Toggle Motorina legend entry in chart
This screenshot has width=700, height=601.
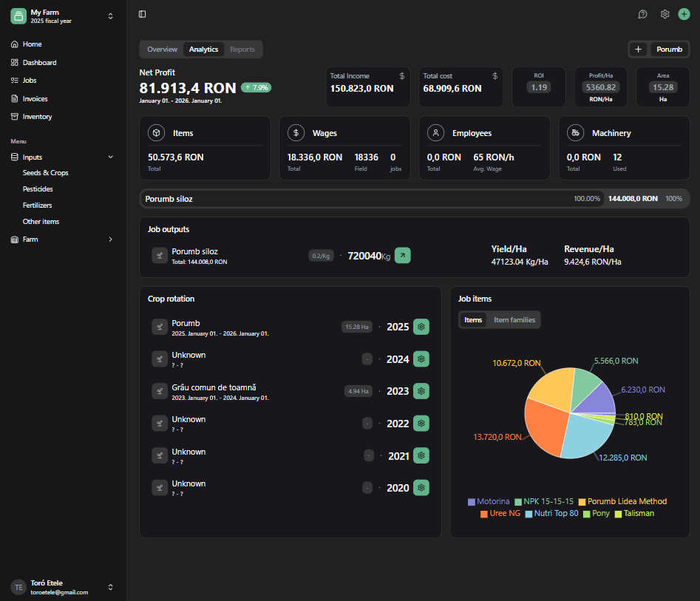coord(488,502)
